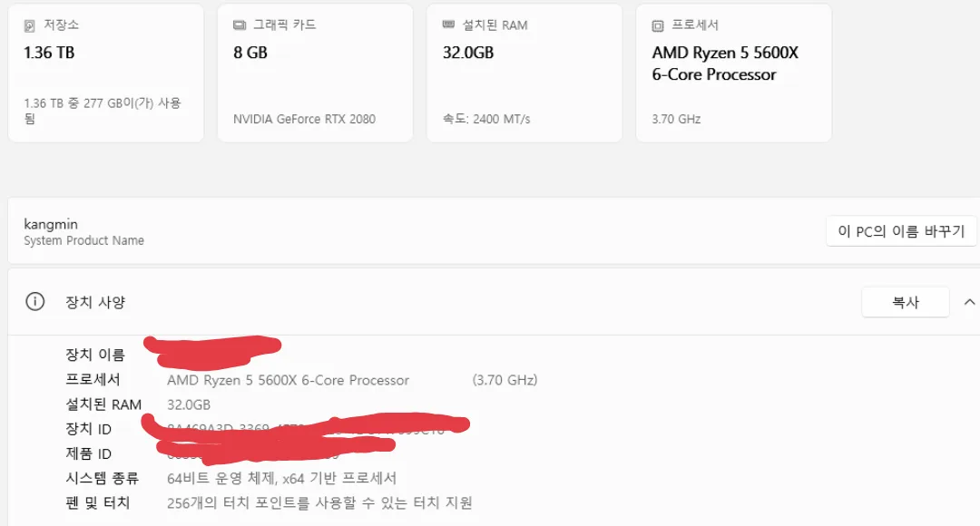Click the RAM icon beside the 설치된 RAM card title

[x=448, y=25]
